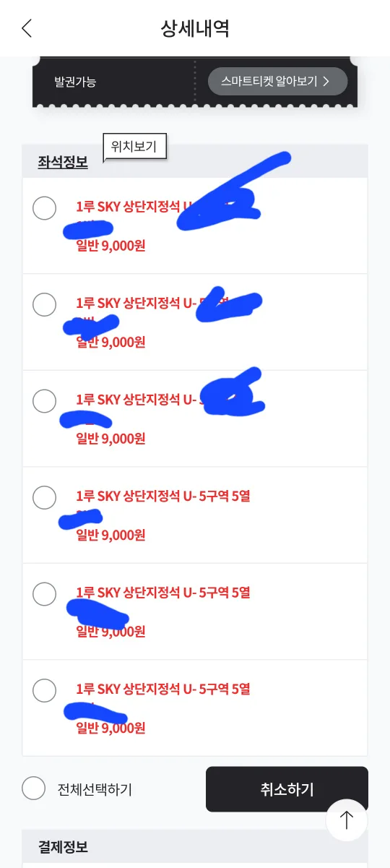The width and height of the screenshot is (390, 868).
Task: Tap the back arrow icon
Action: [x=27, y=28]
